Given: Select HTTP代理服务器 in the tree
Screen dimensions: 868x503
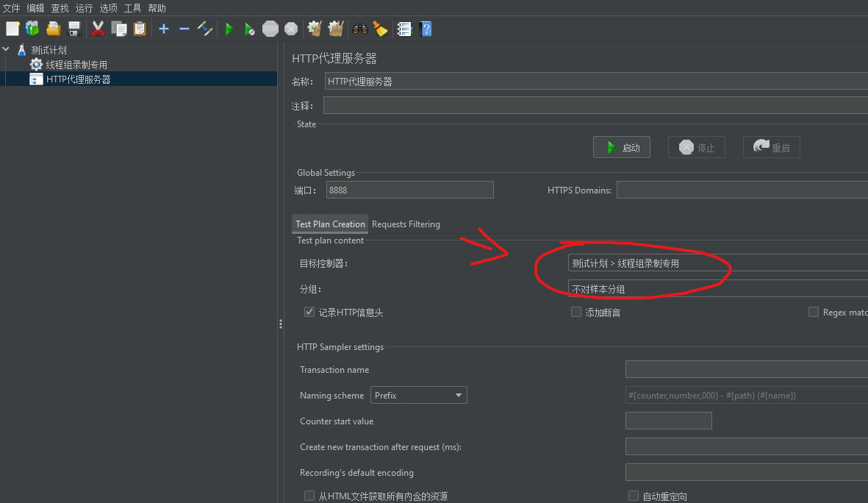Looking at the screenshot, I should coord(78,79).
